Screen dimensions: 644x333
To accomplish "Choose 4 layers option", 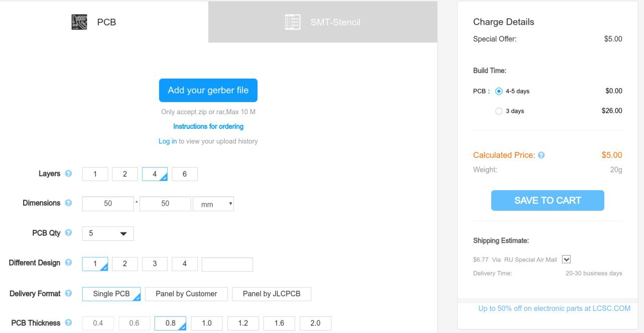I will (x=155, y=174).
